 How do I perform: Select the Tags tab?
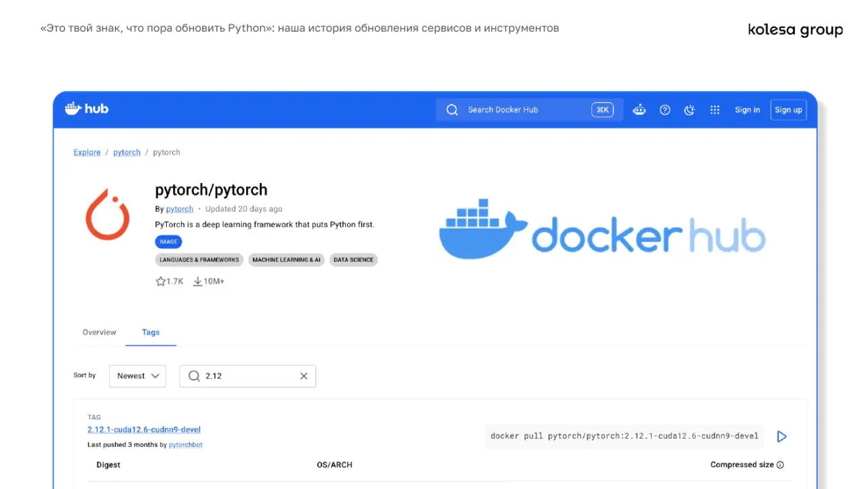pos(151,332)
